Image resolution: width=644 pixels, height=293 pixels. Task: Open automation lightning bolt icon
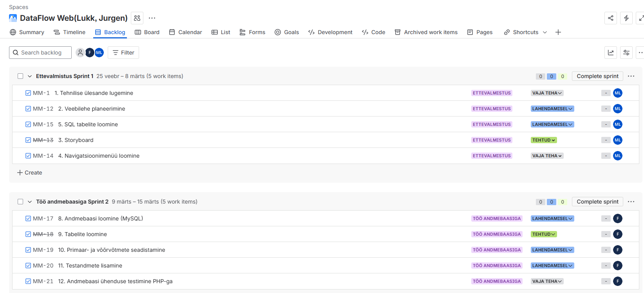(x=626, y=18)
